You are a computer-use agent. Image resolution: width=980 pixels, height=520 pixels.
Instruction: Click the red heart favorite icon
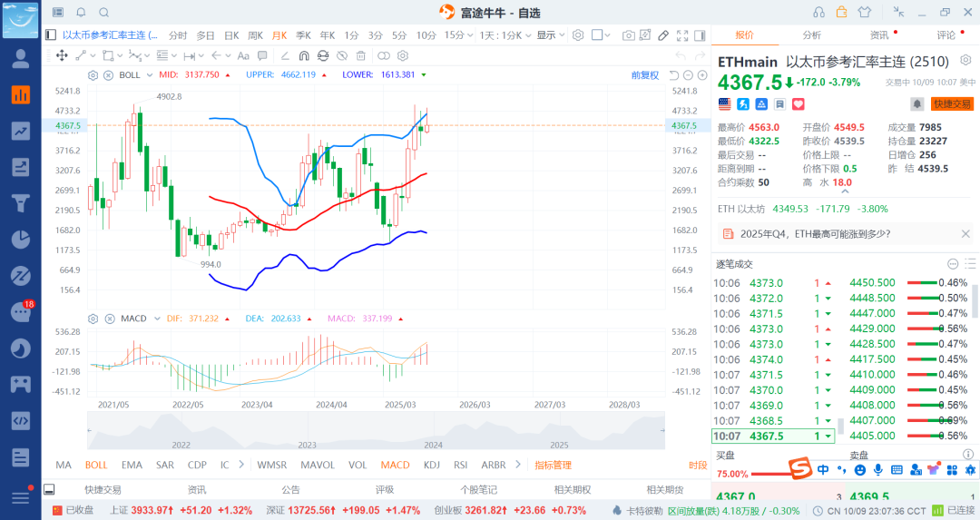pos(798,104)
